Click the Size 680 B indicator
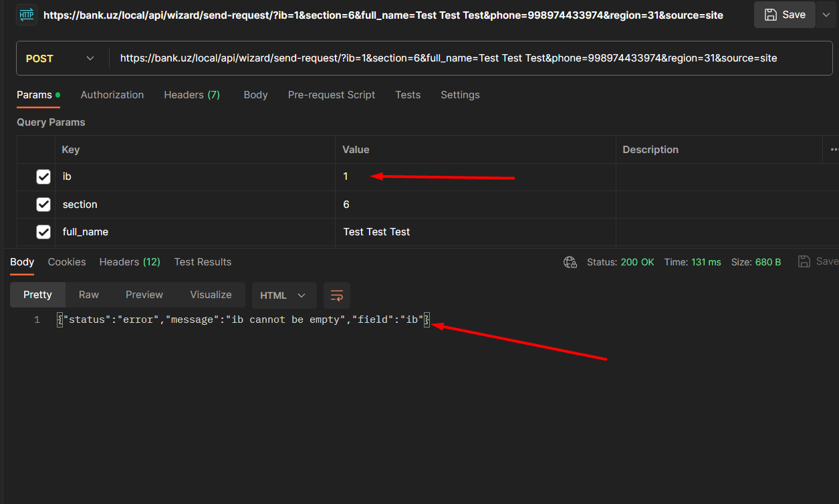 tap(756, 262)
